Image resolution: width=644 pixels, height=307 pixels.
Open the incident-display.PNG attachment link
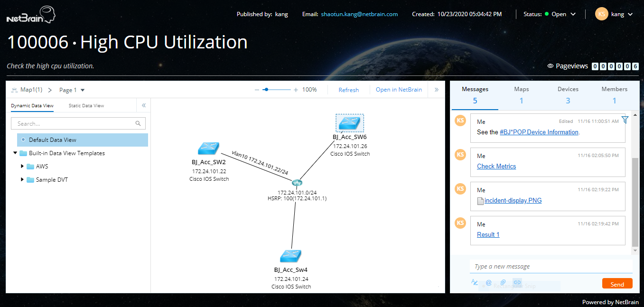click(513, 201)
